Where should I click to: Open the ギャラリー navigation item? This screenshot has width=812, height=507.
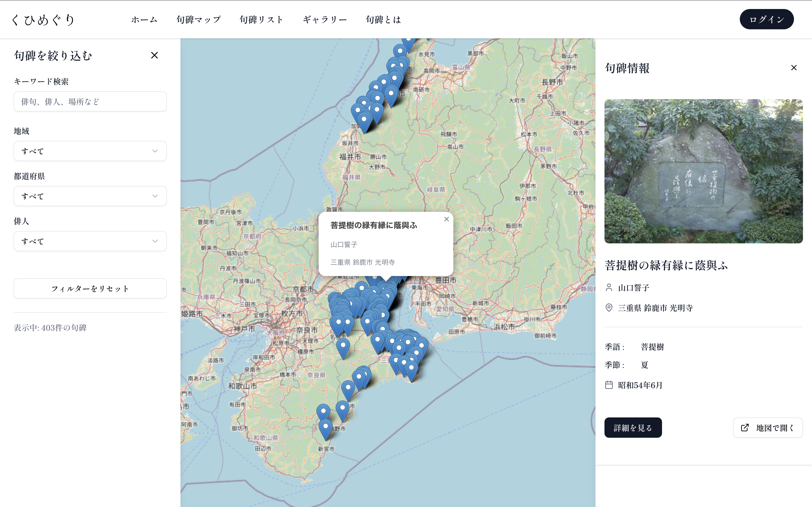click(x=325, y=19)
